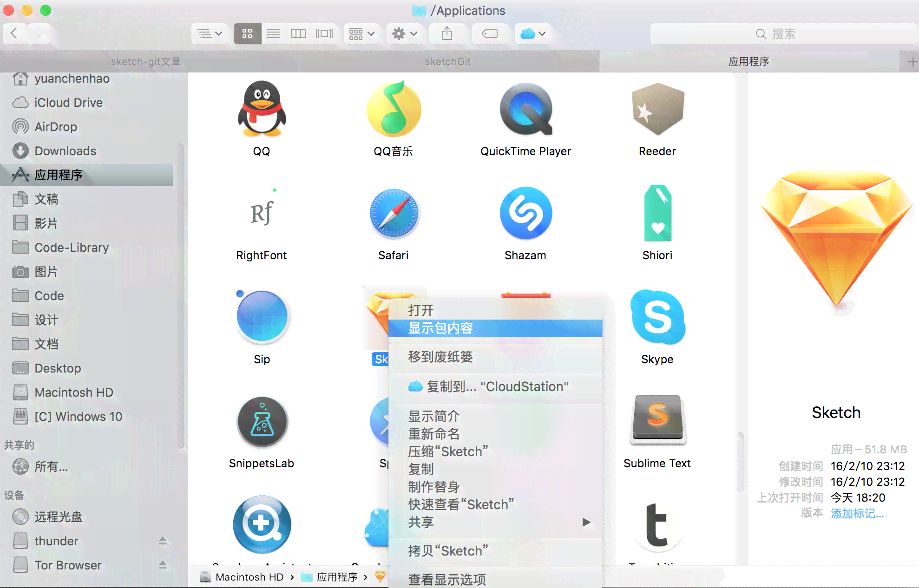Switch to column view in toolbar
Screen dimensions: 919x588
298,33
